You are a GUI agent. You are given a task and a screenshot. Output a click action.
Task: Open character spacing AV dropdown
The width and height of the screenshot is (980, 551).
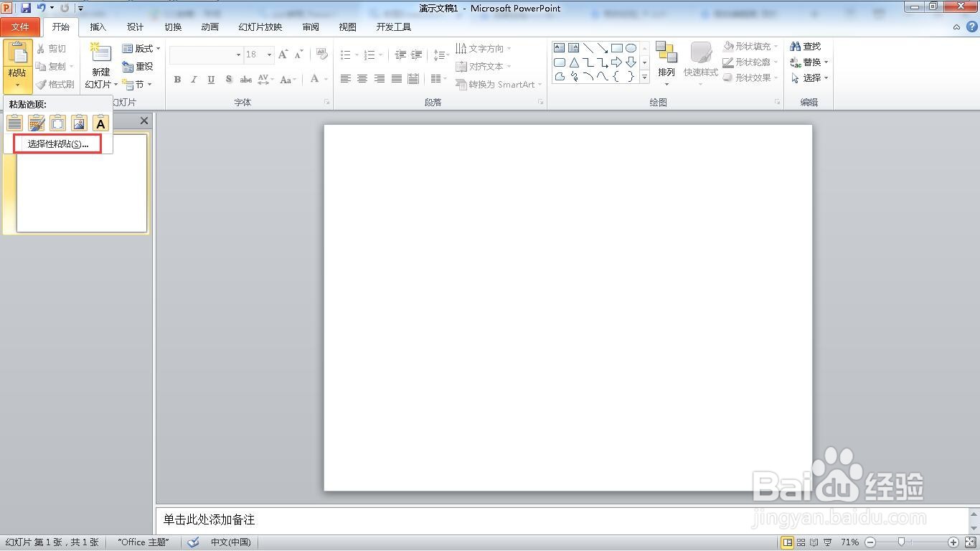point(265,80)
